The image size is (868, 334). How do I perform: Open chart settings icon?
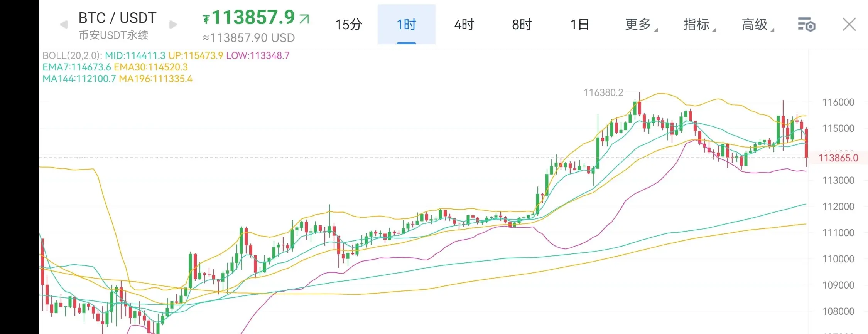pos(806,25)
